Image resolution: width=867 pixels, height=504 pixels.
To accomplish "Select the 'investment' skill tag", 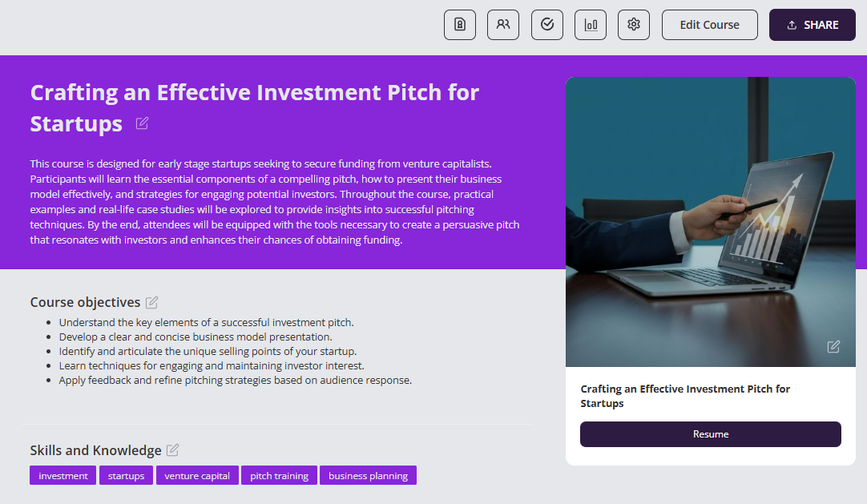I will coord(63,476).
